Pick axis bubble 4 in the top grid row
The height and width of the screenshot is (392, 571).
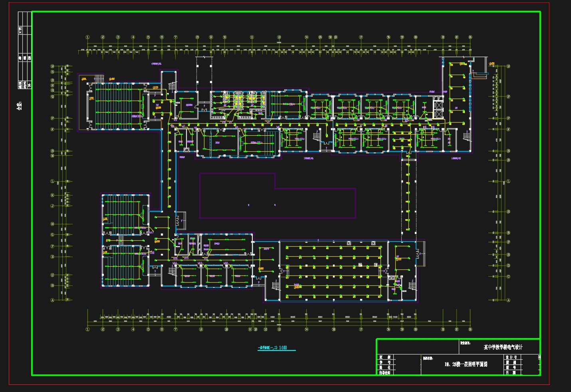(x=133, y=37)
